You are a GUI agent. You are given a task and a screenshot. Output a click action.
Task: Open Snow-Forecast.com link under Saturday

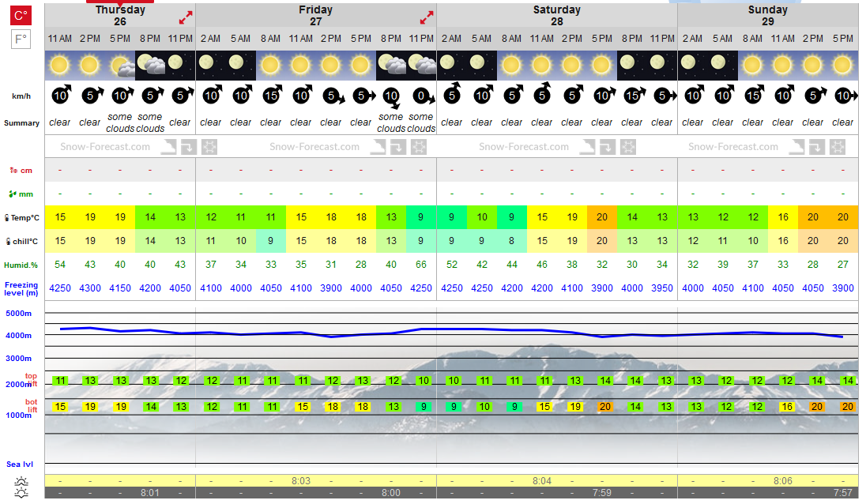pos(524,147)
